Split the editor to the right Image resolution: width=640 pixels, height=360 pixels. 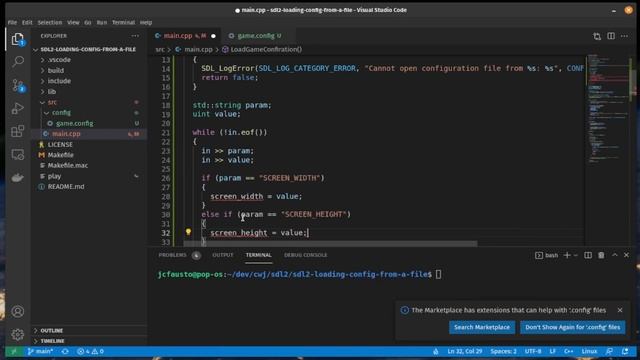pyautogui.click(x=611, y=36)
